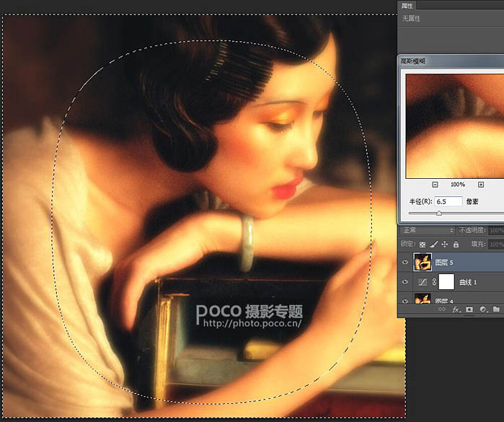Hide 图层 4 with its eye icon
Image resolution: width=504 pixels, height=422 pixels.
404,301
